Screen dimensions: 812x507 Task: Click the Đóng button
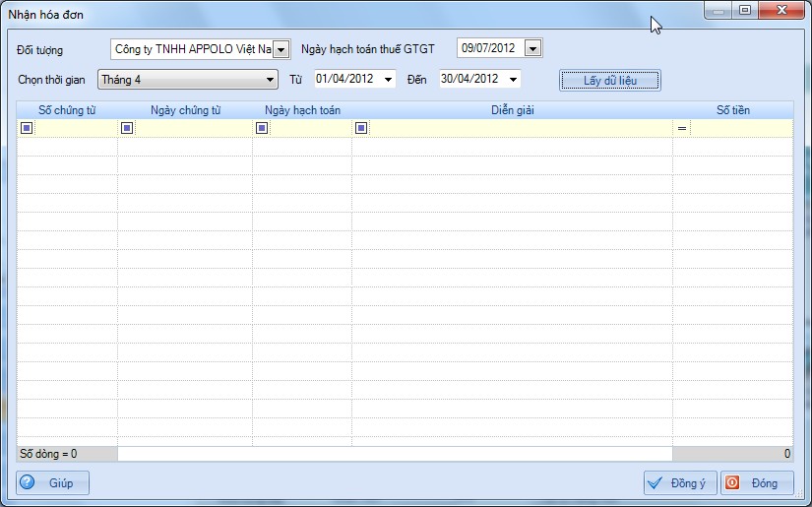point(757,483)
